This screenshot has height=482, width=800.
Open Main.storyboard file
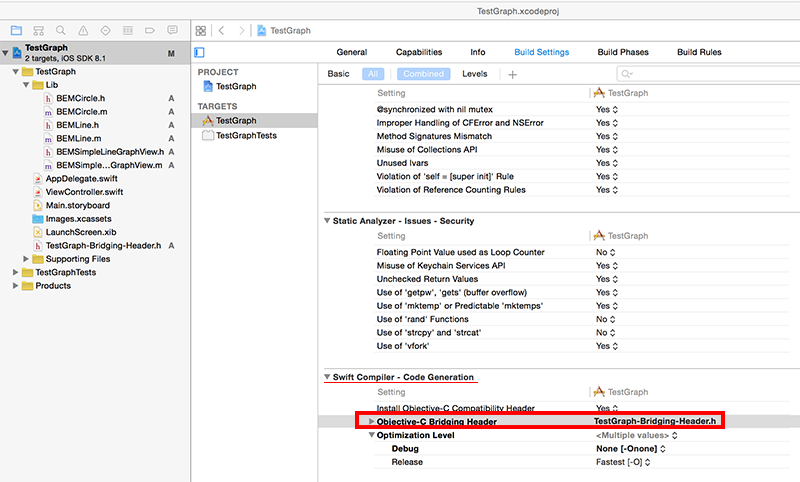78,205
